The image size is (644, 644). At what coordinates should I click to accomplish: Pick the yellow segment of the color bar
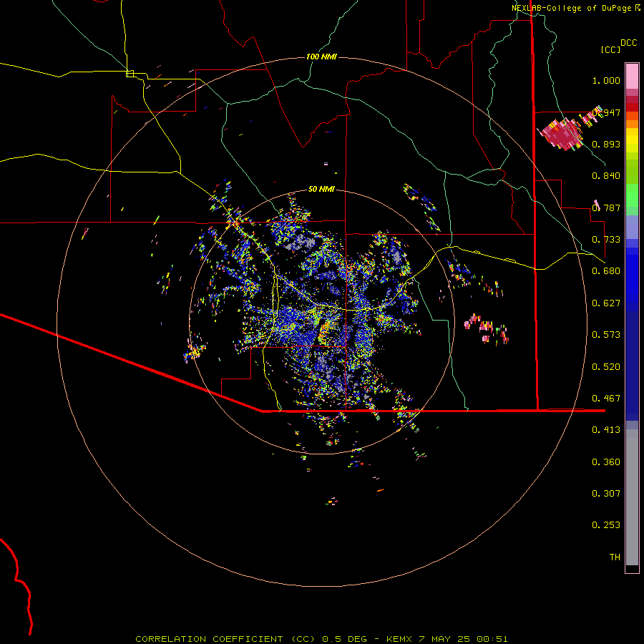(x=632, y=141)
